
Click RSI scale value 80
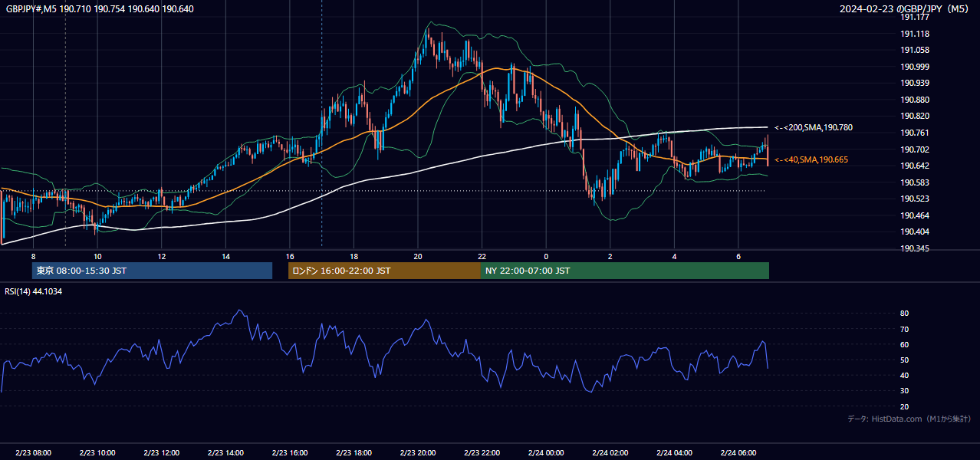coord(904,314)
